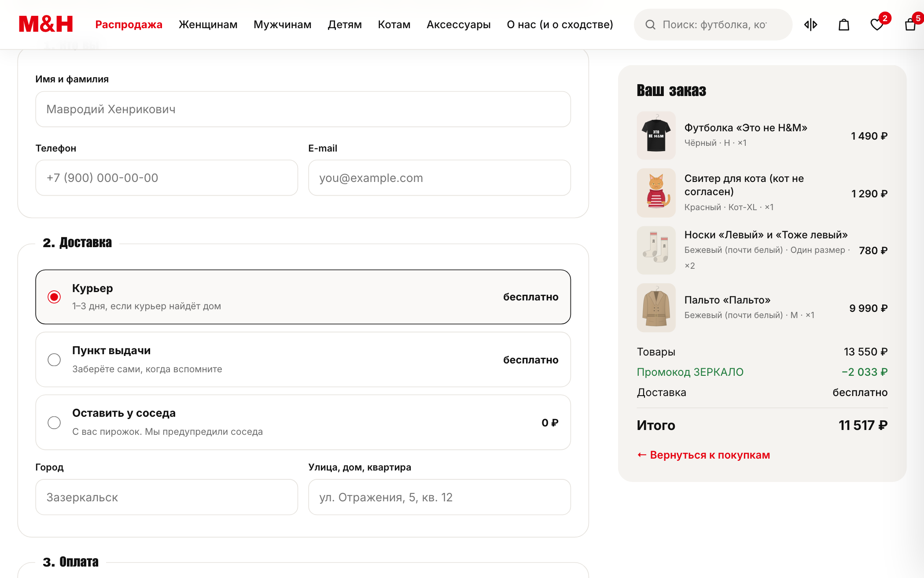Viewport: 924px width, 578px height.
Task: Click the Улица, дом, квартира field
Action: pos(439,497)
